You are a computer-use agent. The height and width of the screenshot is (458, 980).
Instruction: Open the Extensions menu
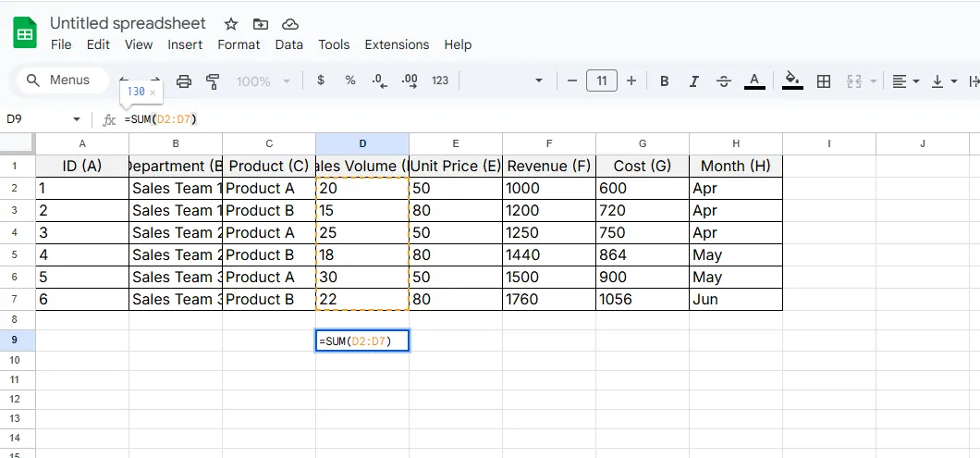point(397,44)
